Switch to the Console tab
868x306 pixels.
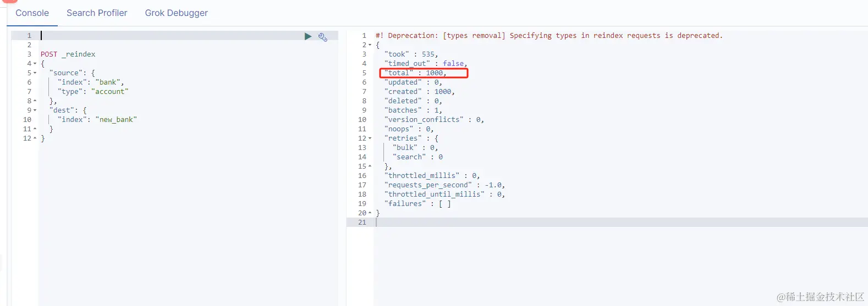pos(32,13)
